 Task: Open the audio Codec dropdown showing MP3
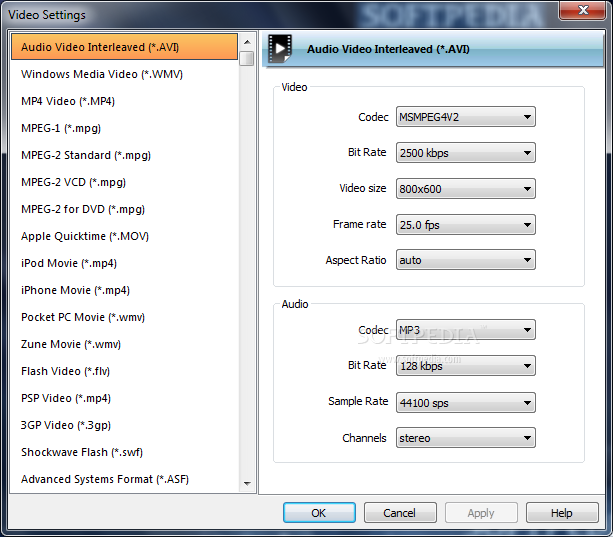pyautogui.click(x=466, y=329)
